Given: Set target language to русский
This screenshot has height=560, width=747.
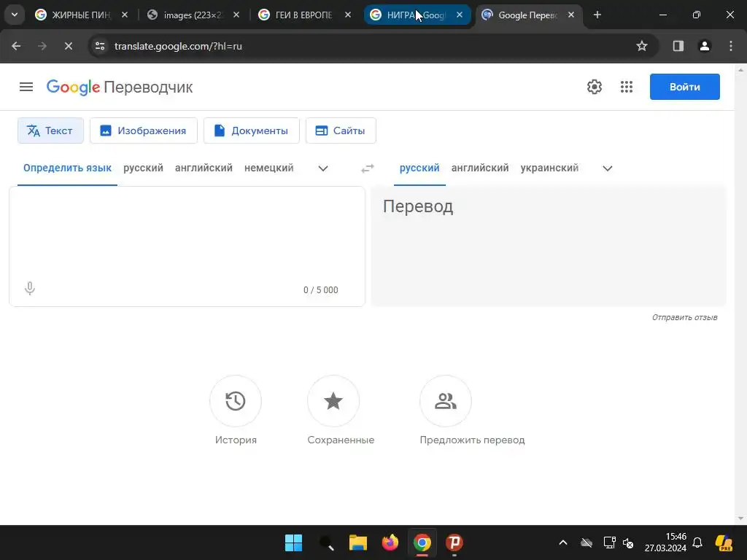Looking at the screenshot, I should point(419,168).
